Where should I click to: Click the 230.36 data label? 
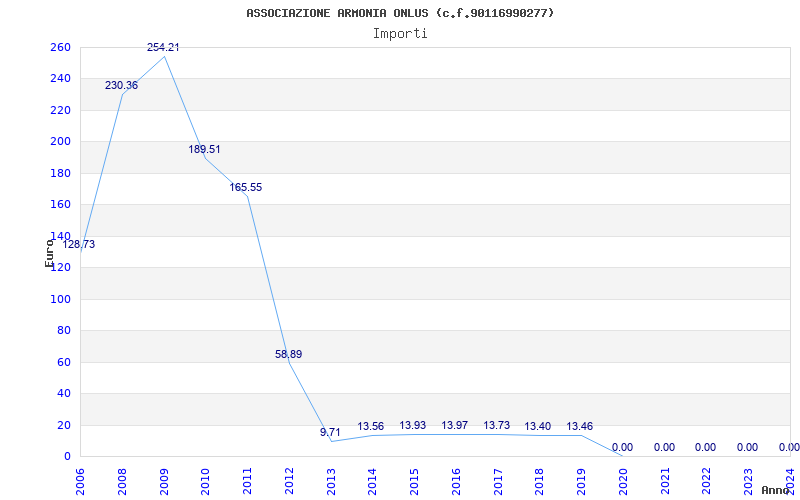(x=121, y=85)
